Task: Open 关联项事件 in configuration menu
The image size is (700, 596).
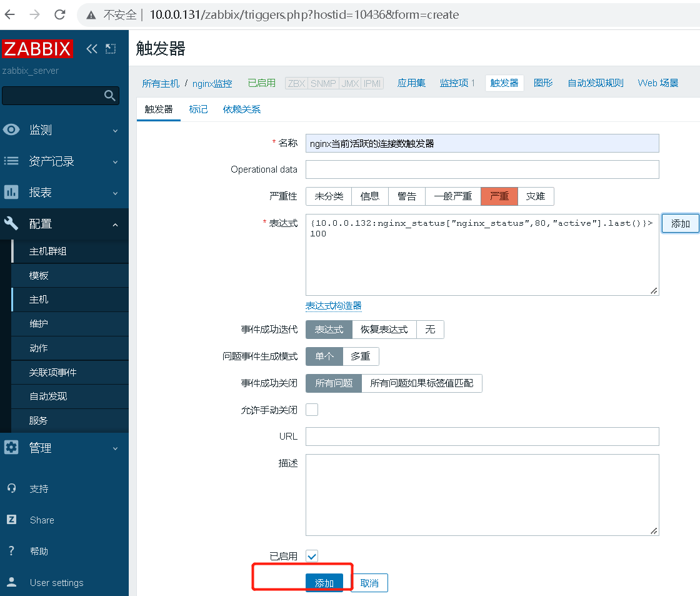Action: point(69,372)
